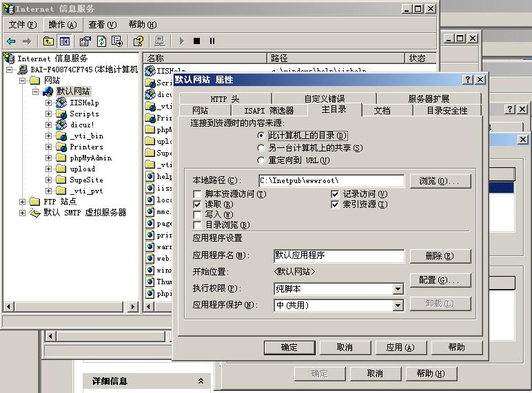
Task: Select the IISHelp tree item icon
Action: pos(61,103)
